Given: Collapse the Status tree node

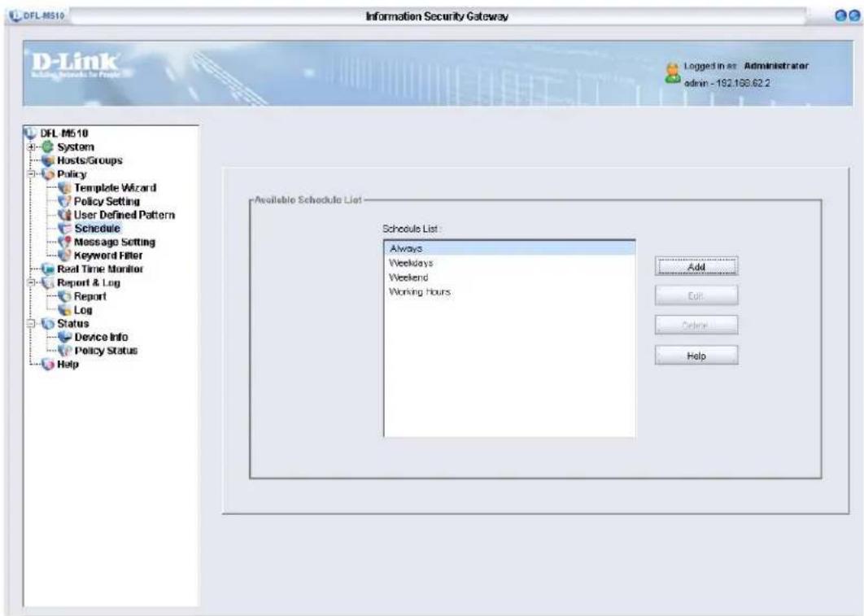Looking at the screenshot, I should 32,323.
